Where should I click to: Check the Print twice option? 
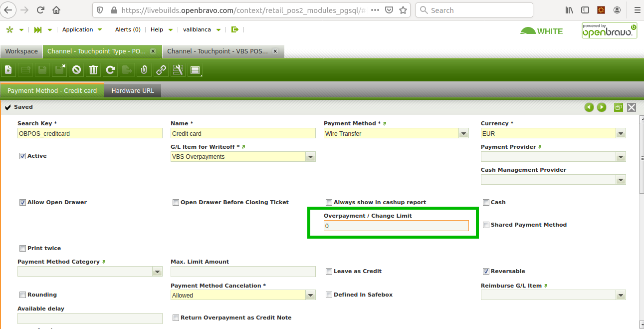[x=22, y=249]
